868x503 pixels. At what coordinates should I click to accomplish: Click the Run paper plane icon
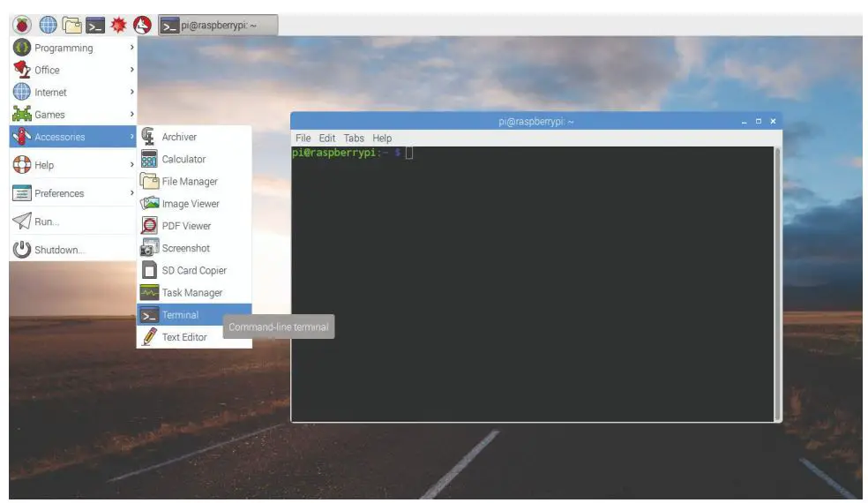pyautogui.click(x=21, y=221)
